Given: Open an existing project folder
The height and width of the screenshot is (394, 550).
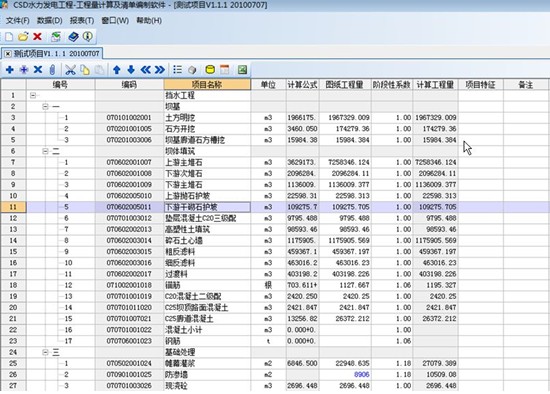Looking at the screenshot, I should (23, 36).
